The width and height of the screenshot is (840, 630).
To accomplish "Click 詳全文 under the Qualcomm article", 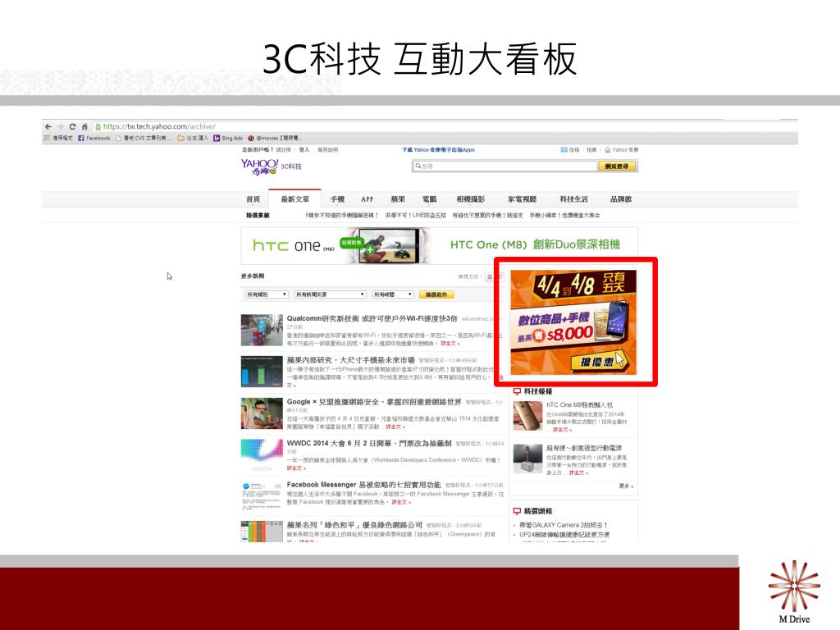I will click(x=450, y=344).
